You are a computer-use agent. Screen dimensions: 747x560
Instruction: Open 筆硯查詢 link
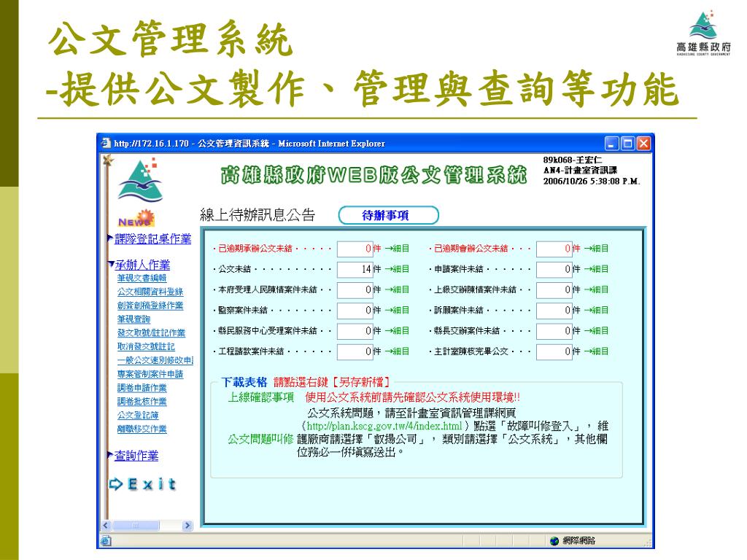[x=133, y=319]
